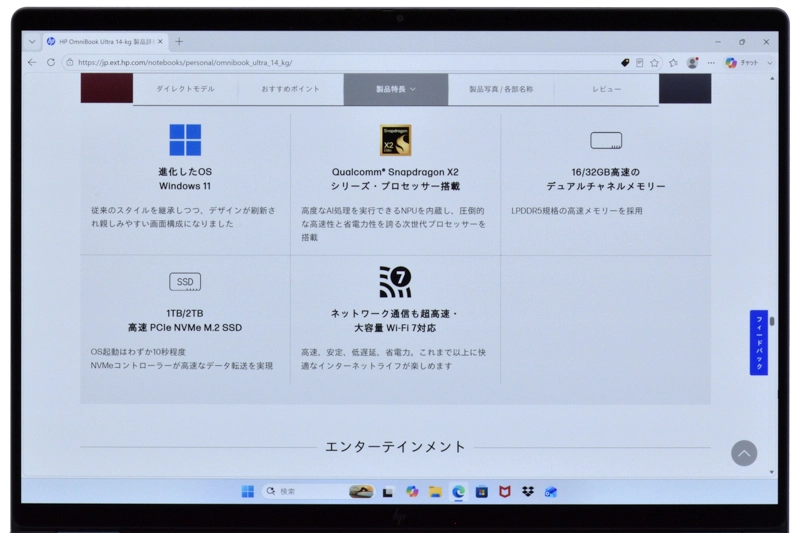Open the Copilot chat button

click(741, 62)
